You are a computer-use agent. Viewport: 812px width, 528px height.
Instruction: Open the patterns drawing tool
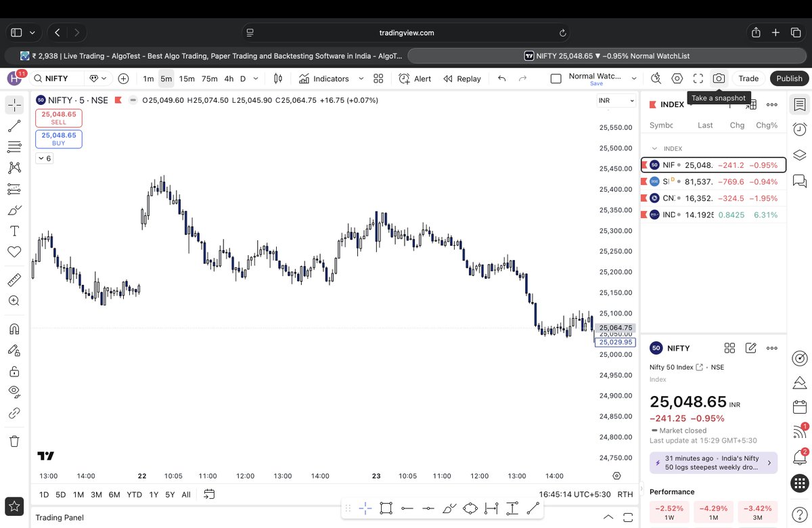14,168
